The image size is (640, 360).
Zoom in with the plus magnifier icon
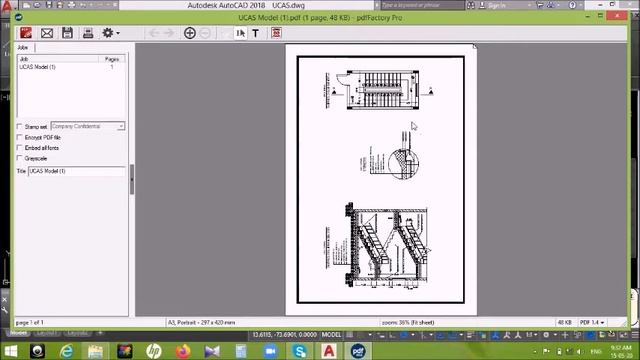pos(190,33)
